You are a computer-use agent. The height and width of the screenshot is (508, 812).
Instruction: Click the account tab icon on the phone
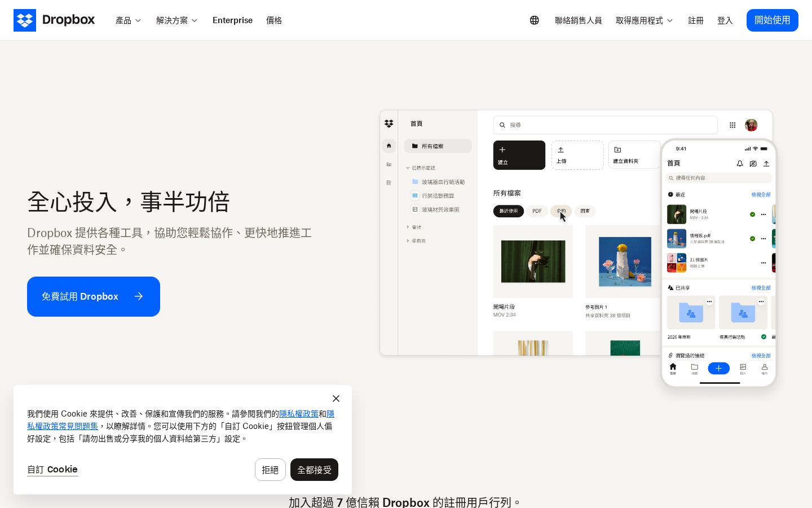(765, 369)
